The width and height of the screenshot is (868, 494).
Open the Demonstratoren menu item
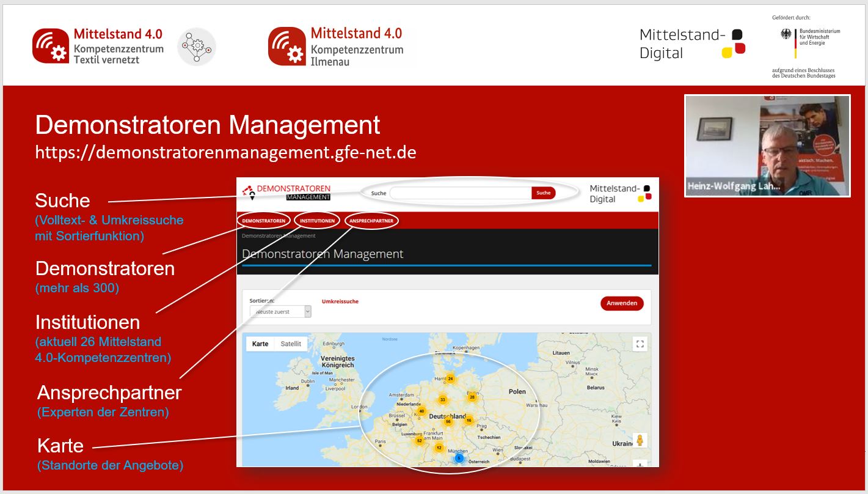[x=263, y=221]
